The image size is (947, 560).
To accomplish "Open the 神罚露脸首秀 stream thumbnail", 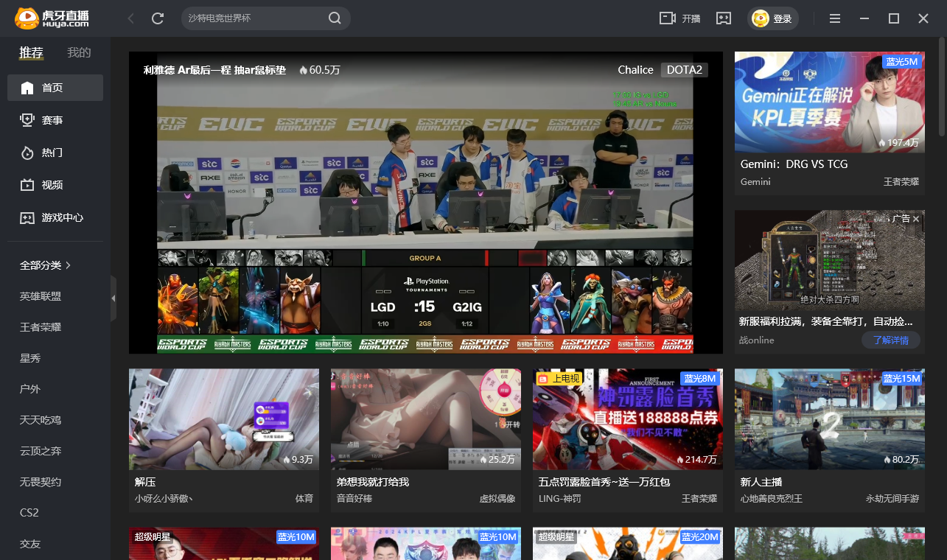I will coord(628,419).
